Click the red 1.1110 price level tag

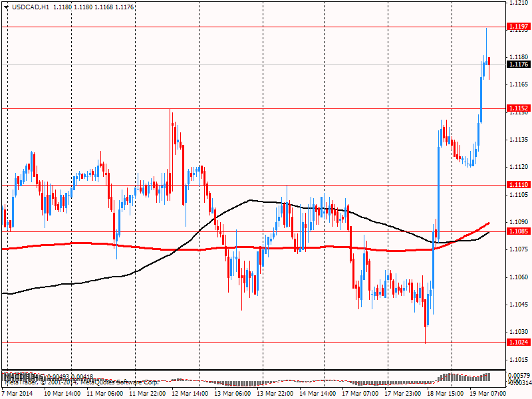pyautogui.click(x=518, y=185)
